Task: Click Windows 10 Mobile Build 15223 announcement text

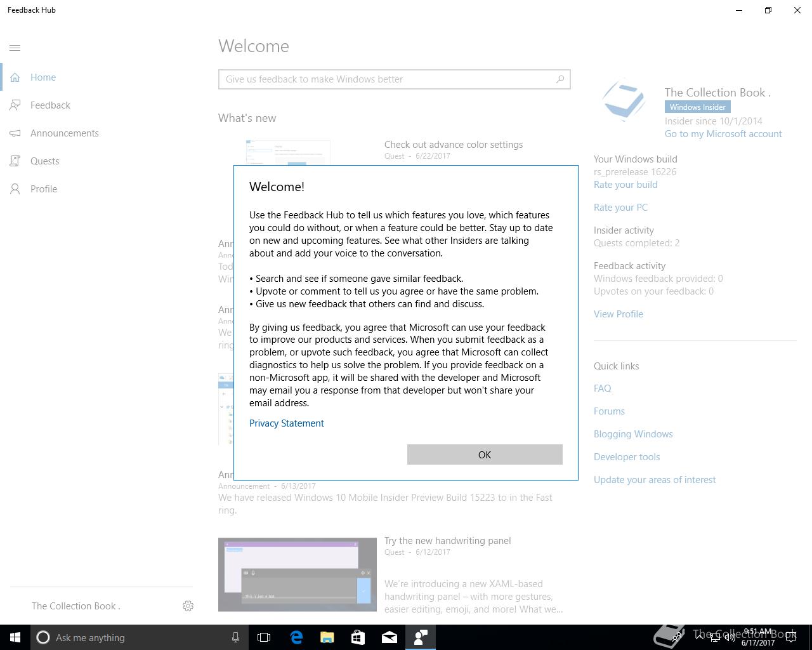Action: (385, 504)
